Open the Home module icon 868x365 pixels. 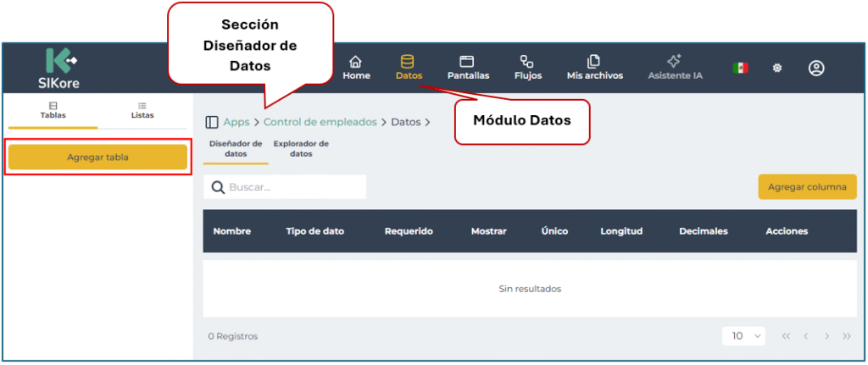pyautogui.click(x=356, y=62)
